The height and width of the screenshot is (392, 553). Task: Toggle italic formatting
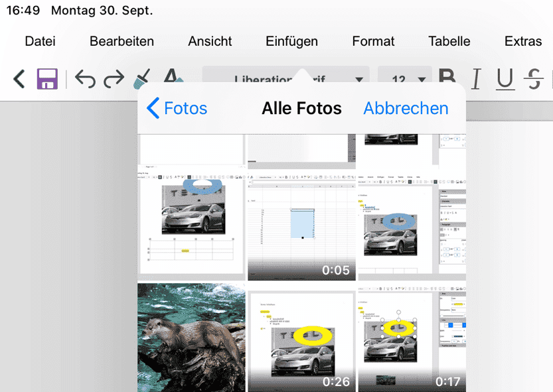pyautogui.click(x=475, y=79)
